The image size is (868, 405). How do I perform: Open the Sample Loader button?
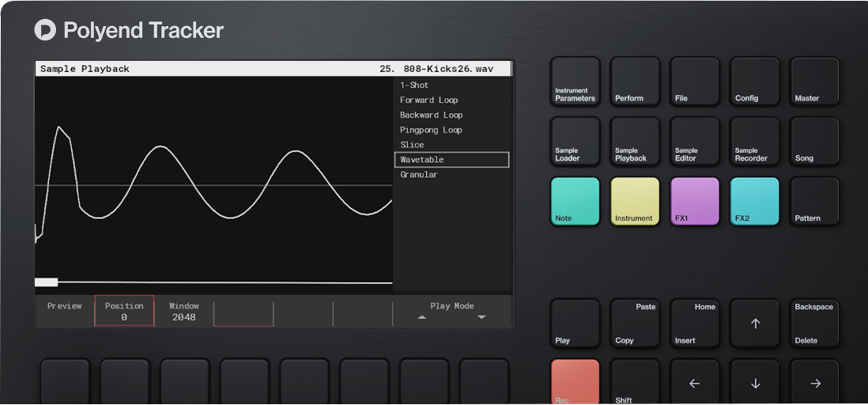click(576, 142)
